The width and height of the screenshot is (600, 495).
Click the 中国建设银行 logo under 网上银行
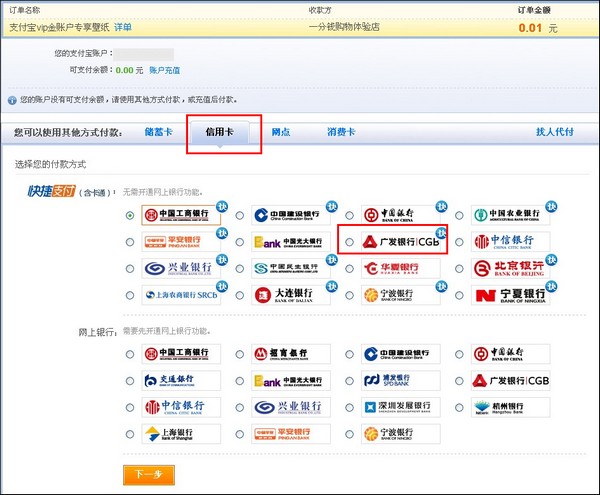tap(401, 354)
